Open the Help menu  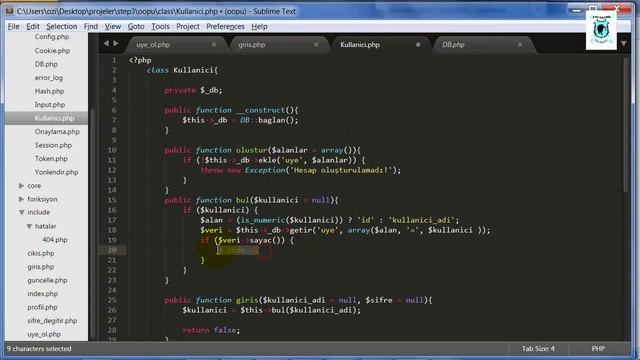click(x=259, y=27)
